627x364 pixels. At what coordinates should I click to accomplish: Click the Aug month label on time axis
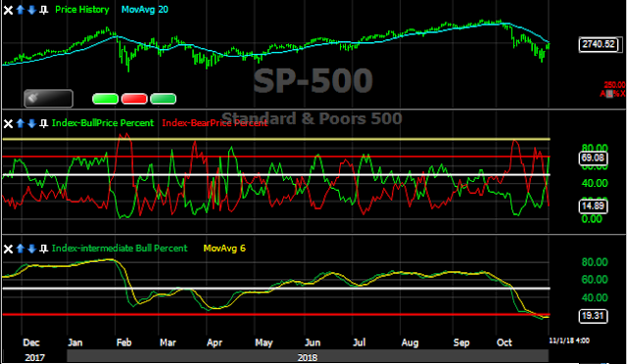(410, 342)
